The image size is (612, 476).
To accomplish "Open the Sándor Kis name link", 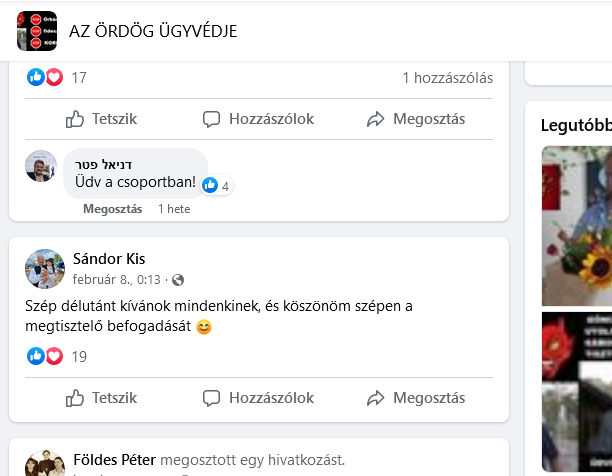I will [109, 259].
